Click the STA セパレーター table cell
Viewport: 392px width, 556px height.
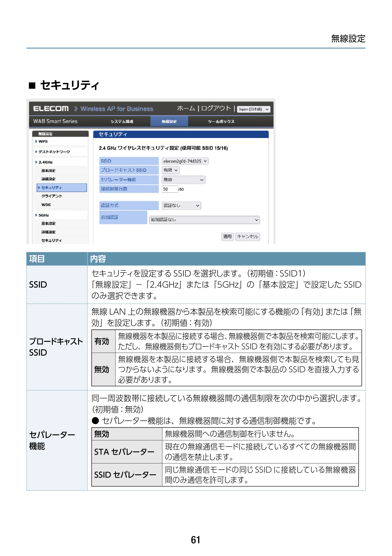pos(127,452)
